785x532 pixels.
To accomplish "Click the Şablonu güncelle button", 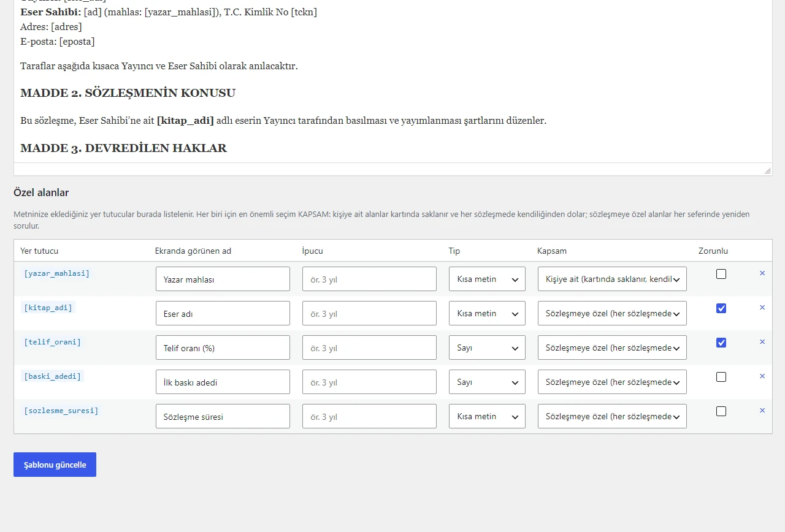I will (55, 465).
